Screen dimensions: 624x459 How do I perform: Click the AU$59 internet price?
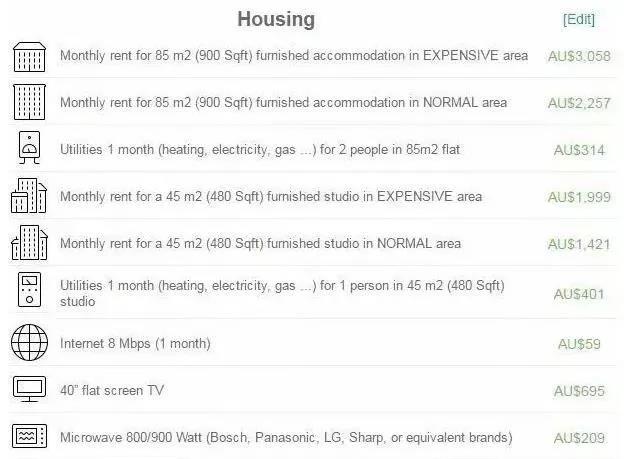click(579, 344)
